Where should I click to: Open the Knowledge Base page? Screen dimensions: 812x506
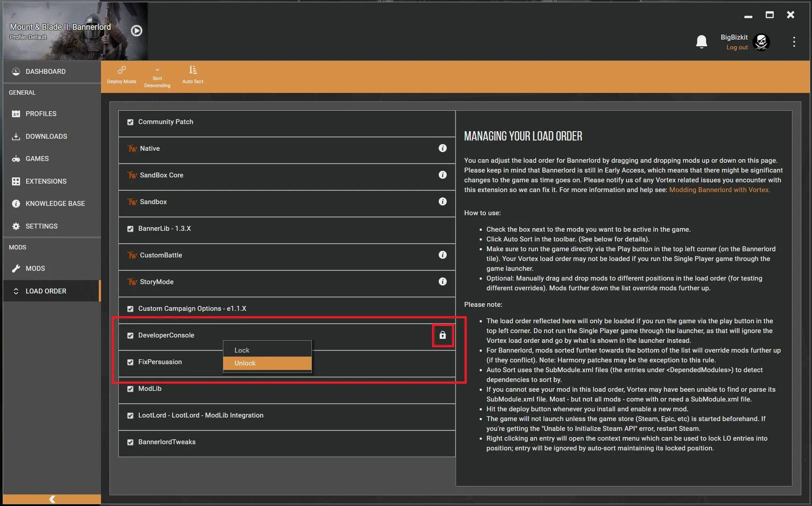pos(52,204)
